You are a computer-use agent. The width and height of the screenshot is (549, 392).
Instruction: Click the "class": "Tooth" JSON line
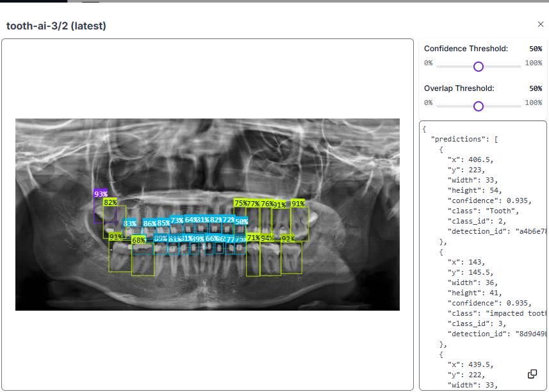point(483,211)
